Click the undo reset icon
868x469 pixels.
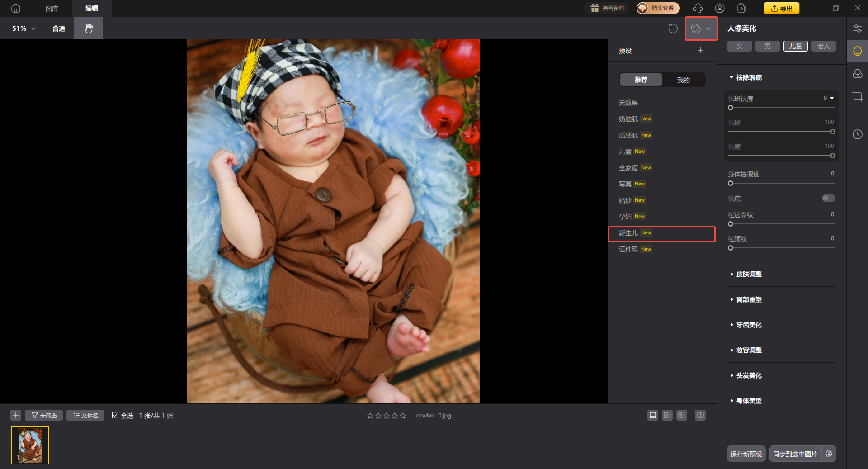coord(673,28)
